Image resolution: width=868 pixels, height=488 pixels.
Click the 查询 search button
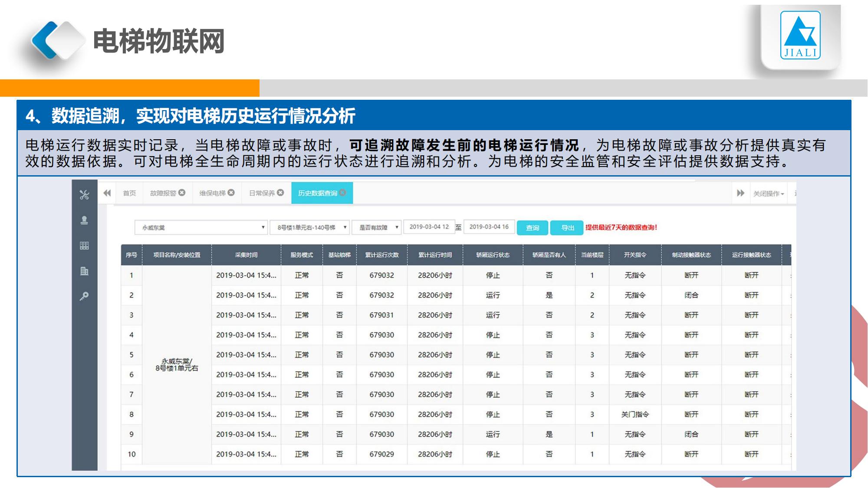click(x=532, y=228)
